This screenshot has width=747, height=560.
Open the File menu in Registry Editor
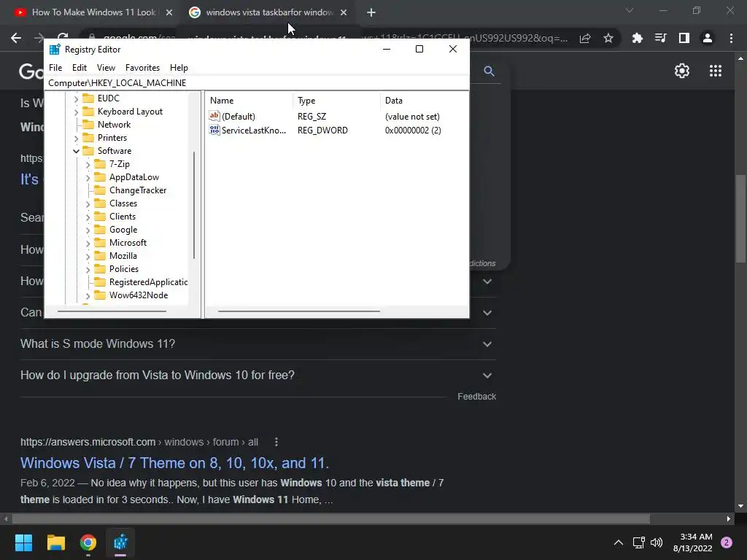55,68
